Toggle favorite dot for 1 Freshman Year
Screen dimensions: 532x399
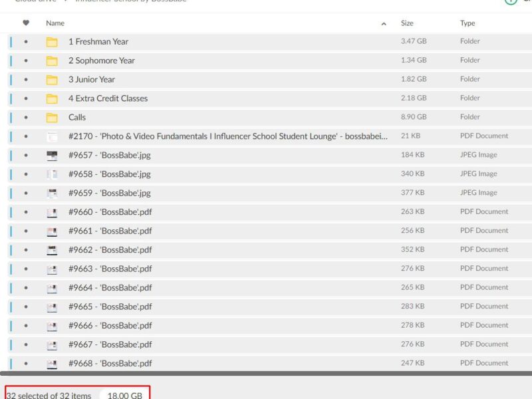26,42
